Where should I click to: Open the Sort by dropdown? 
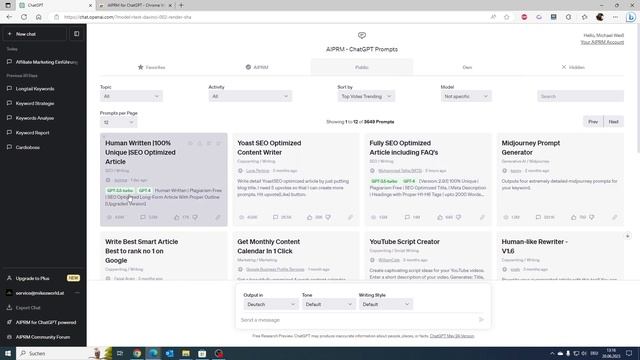(x=366, y=96)
